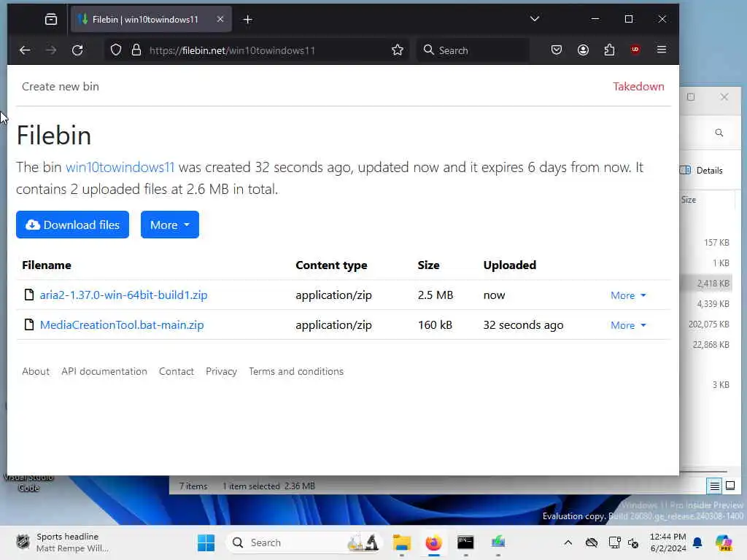Click the Size column header in Explorer

689,200
